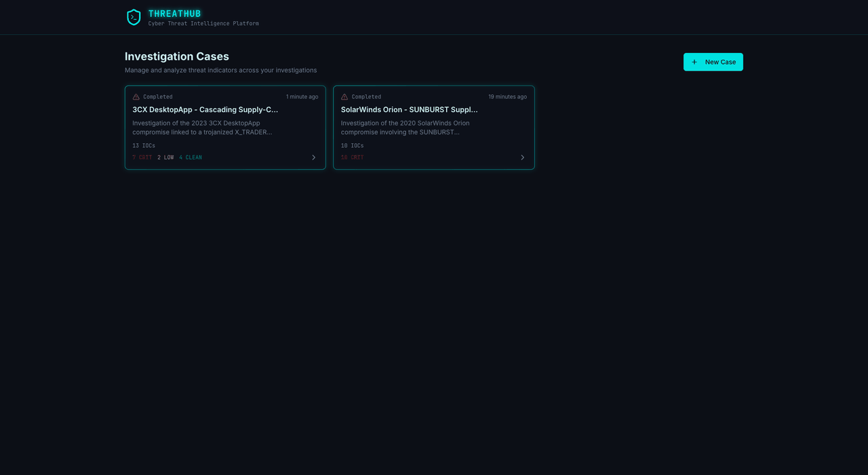Viewport: 868px width, 475px height.
Task: Open SolarWinds Orion case via chevron arrow
Action: point(522,157)
